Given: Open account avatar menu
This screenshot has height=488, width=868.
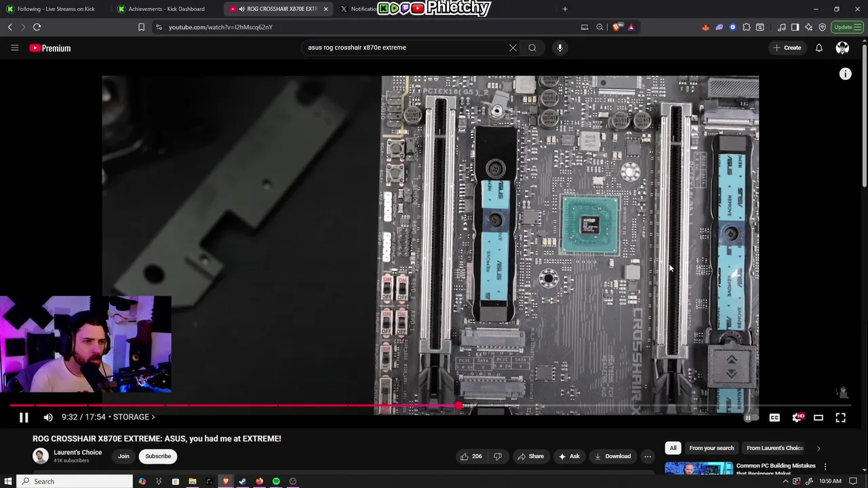Looking at the screenshot, I should point(842,47).
